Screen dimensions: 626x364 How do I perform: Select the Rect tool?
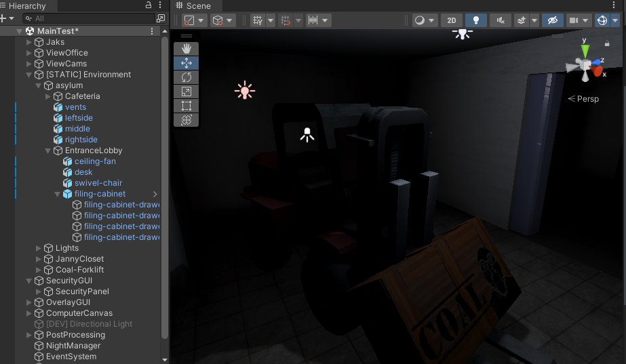pyautogui.click(x=186, y=106)
